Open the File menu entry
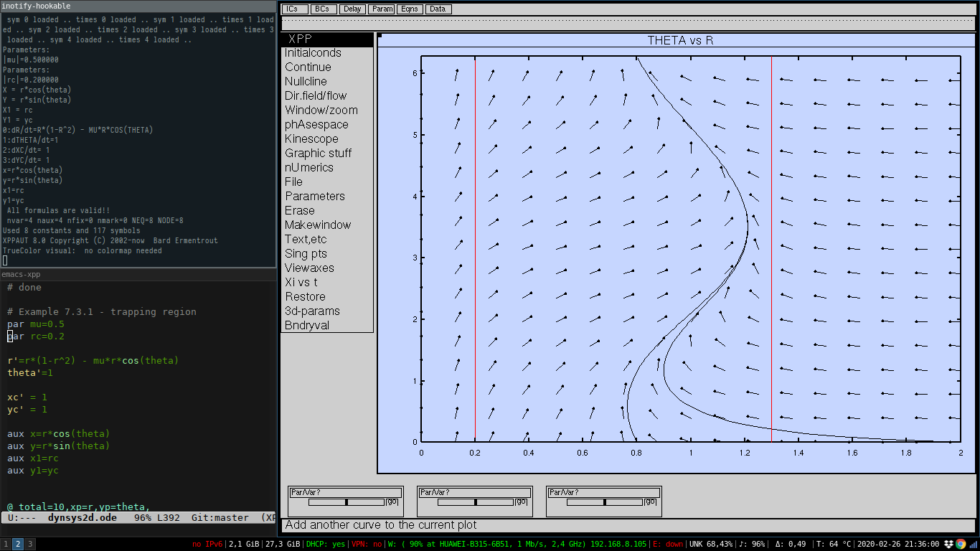The width and height of the screenshot is (980, 551). pyautogui.click(x=327, y=182)
